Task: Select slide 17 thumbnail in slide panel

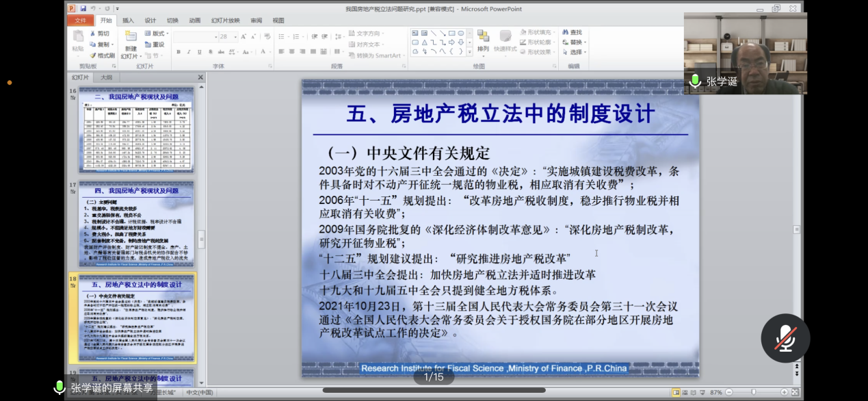Action: tap(136, 223)
